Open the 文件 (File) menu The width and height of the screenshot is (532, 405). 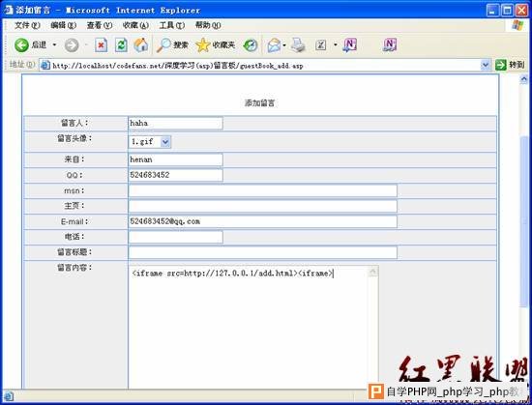coord(27,25)
